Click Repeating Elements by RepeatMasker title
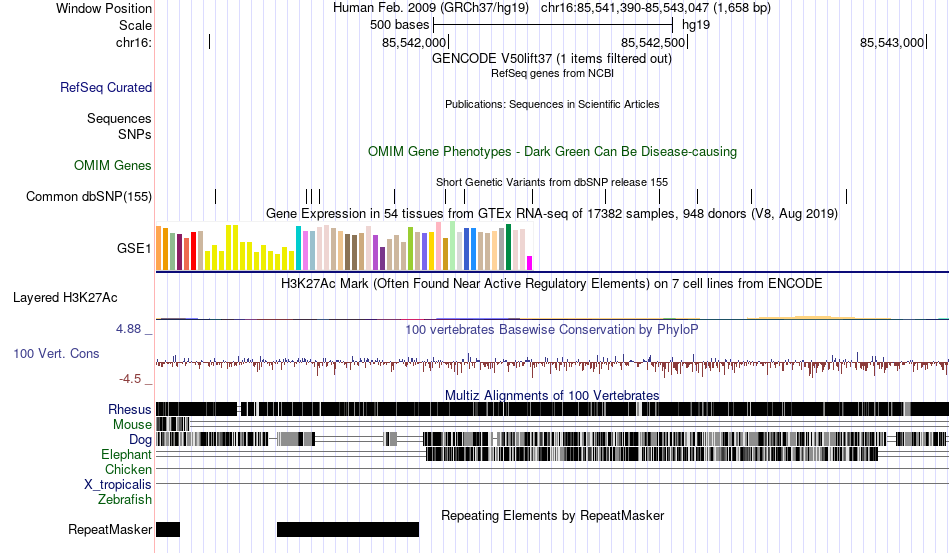The width and height of the screenshot is (950, 553). tap(553, 515)
